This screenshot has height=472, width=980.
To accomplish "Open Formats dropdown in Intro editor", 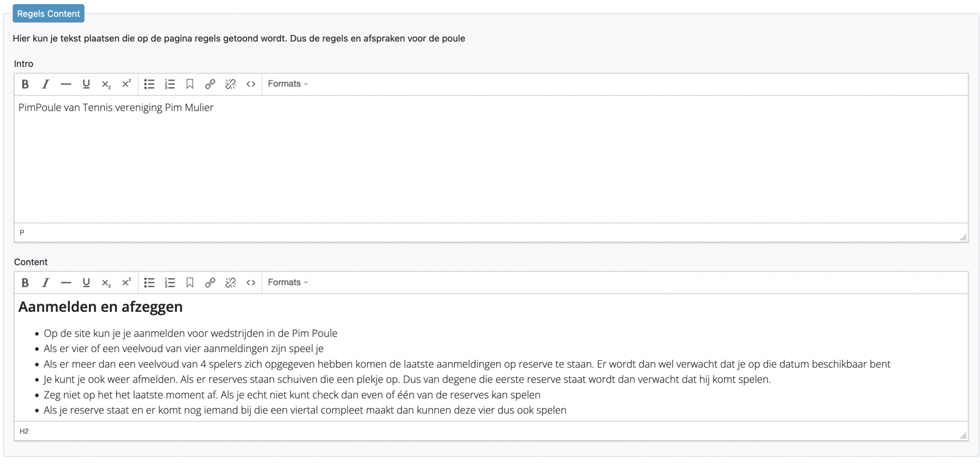I will [288, 84].
